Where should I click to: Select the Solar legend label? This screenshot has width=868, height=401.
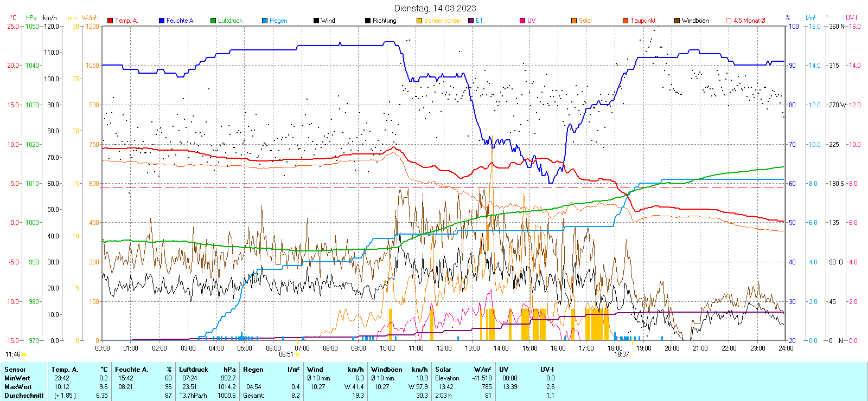pos(585,21)
